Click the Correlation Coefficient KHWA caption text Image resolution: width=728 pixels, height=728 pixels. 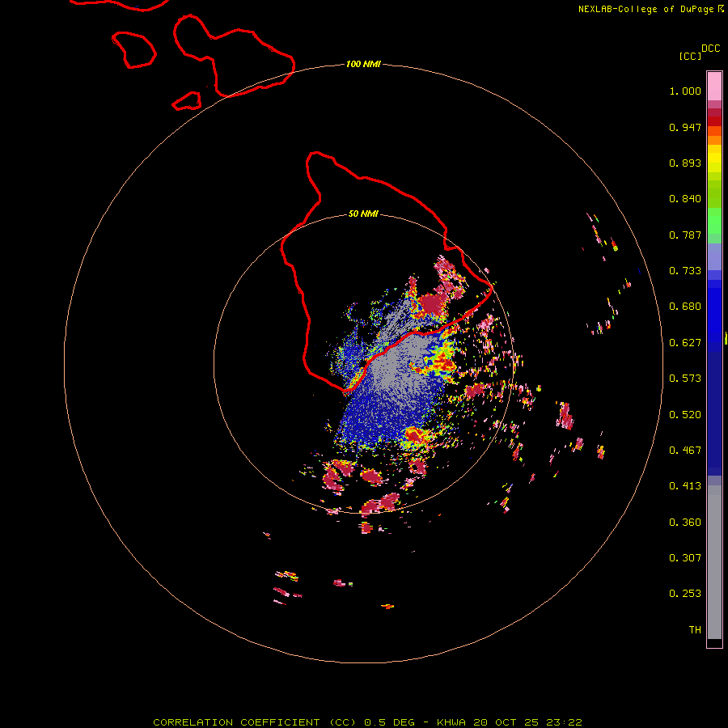tap(367, 722)
